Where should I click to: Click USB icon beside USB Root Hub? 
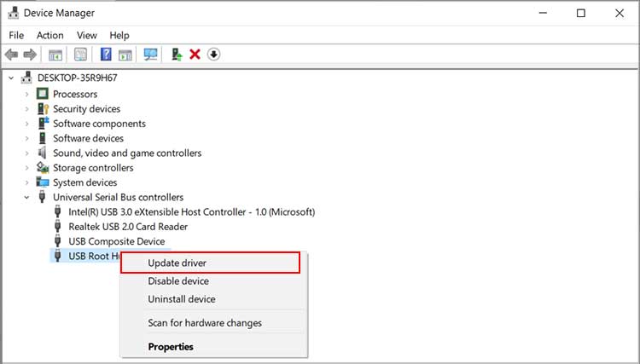click(57, 256)
